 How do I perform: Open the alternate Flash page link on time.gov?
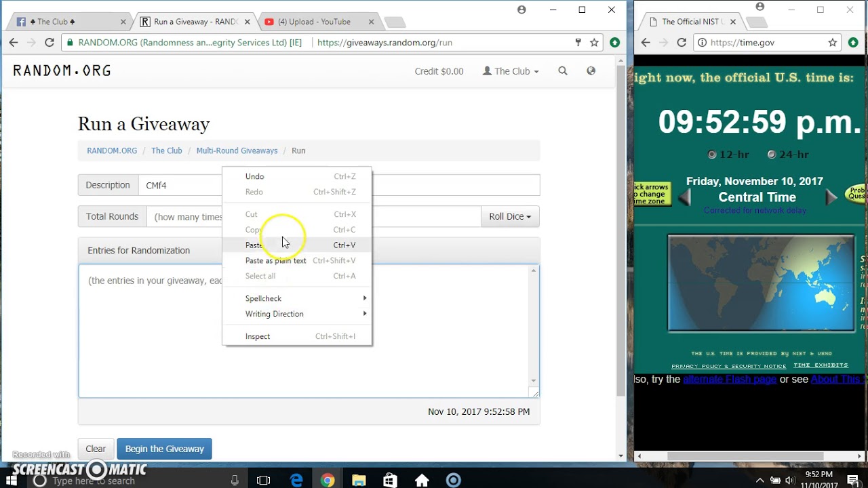(730, 380)
